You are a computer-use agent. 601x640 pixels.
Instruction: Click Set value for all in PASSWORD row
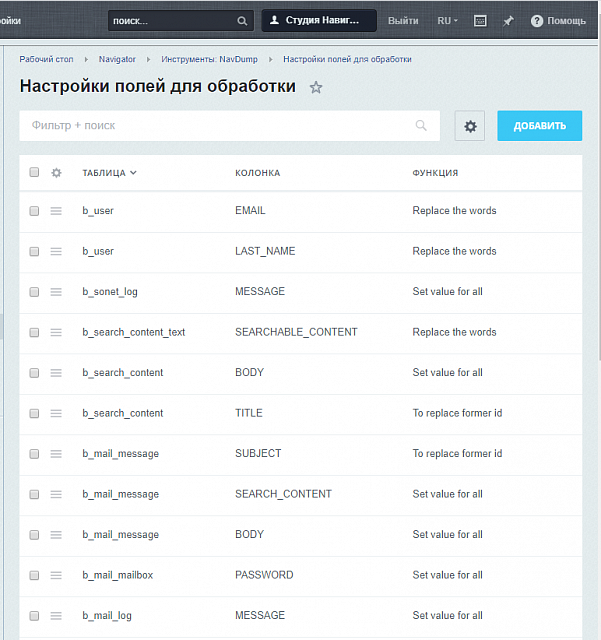(447, 575)
